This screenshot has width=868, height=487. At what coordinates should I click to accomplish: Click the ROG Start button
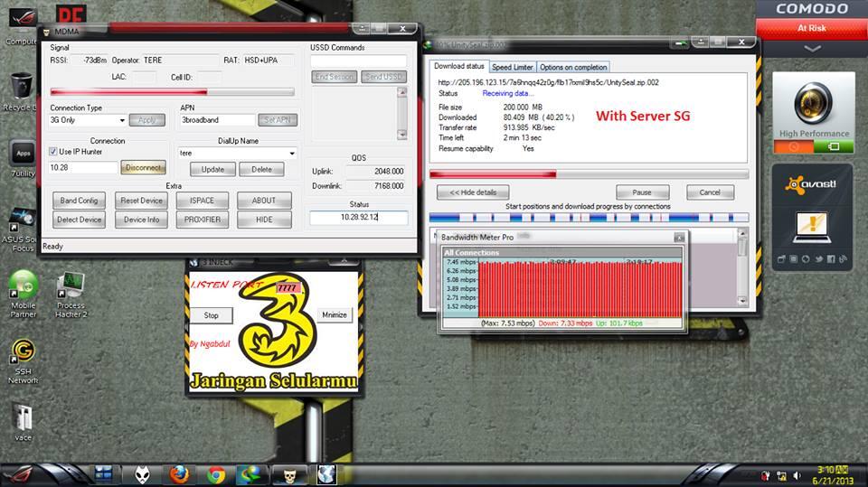coord(19,475)
